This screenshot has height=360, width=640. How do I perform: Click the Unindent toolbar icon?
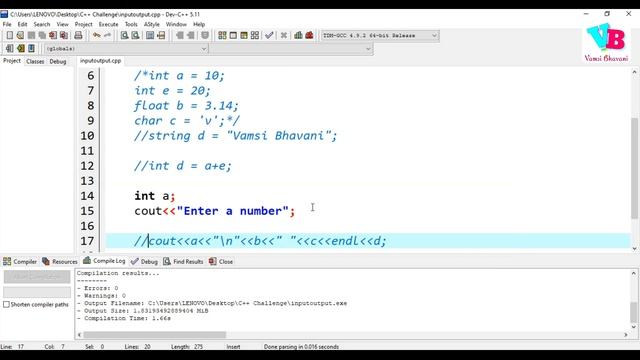pyautogui.click(x=191, y=36)
